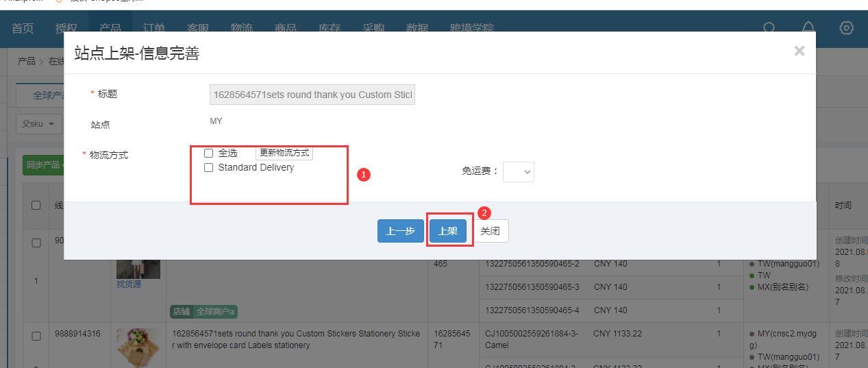Check the row checkbox for product 9888914316
The image size is (868, 368).
[x=36, y=336]
